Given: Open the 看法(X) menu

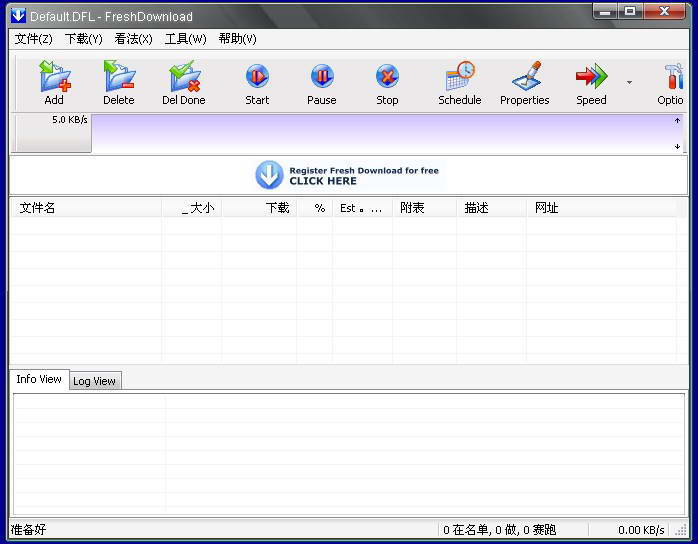Looking at the screenshot, I should click(133, 39).
